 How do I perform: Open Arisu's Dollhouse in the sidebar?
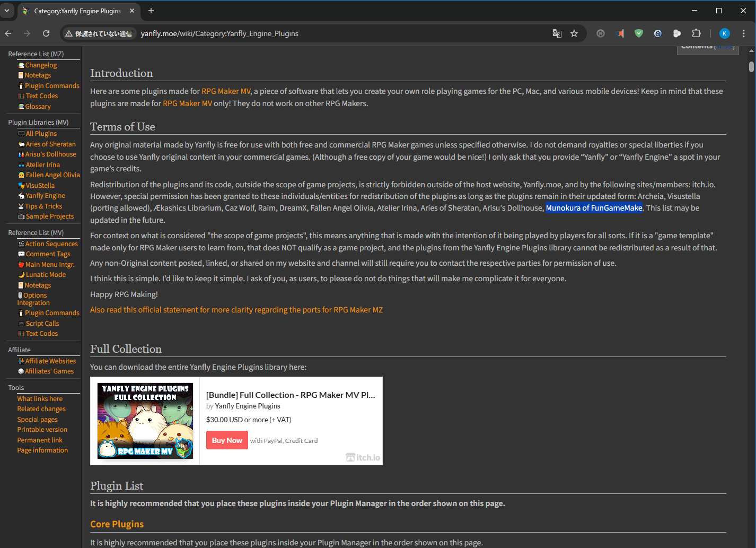(50, 154)
